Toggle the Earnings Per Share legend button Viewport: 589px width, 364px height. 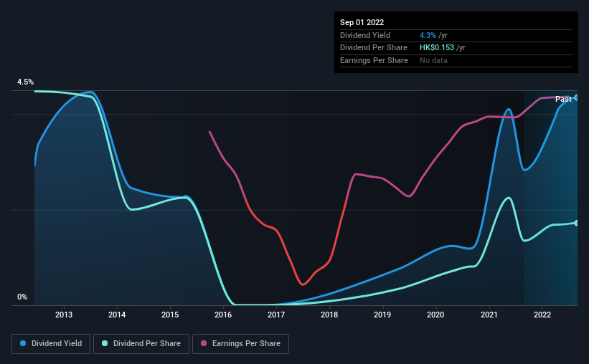tap(240, 344)
